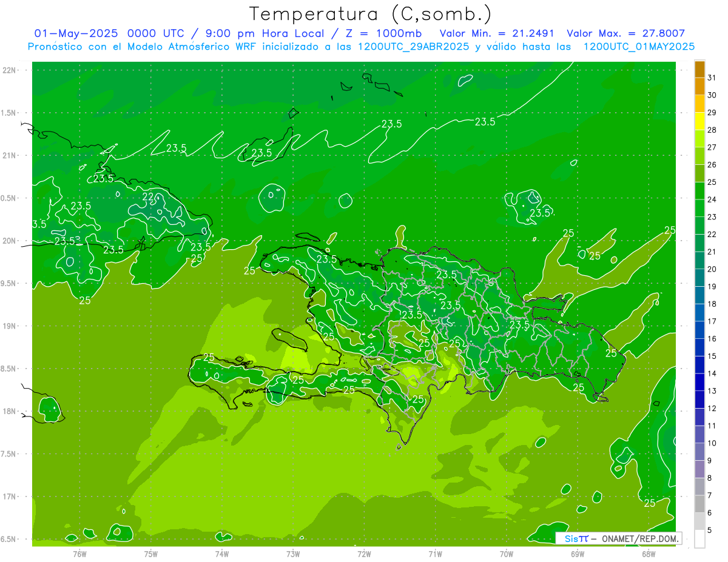Click the '24' colorbar scale label
This screenshot has width=728, height=562.
(x=712, y=199)
